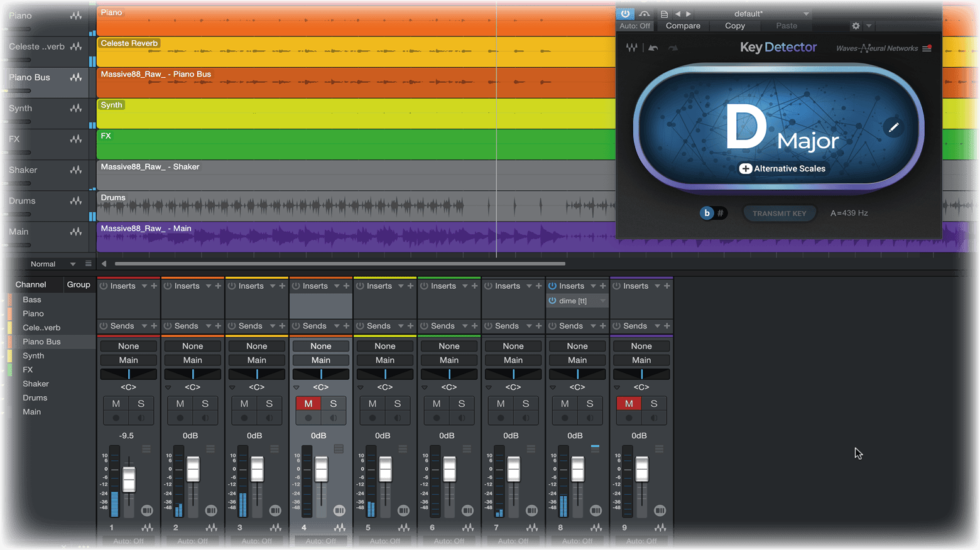Viewport: 980px width, 550px height.
Task: Toggle Sends power on mixer channel 6
Action: click(x=424, y=326)
